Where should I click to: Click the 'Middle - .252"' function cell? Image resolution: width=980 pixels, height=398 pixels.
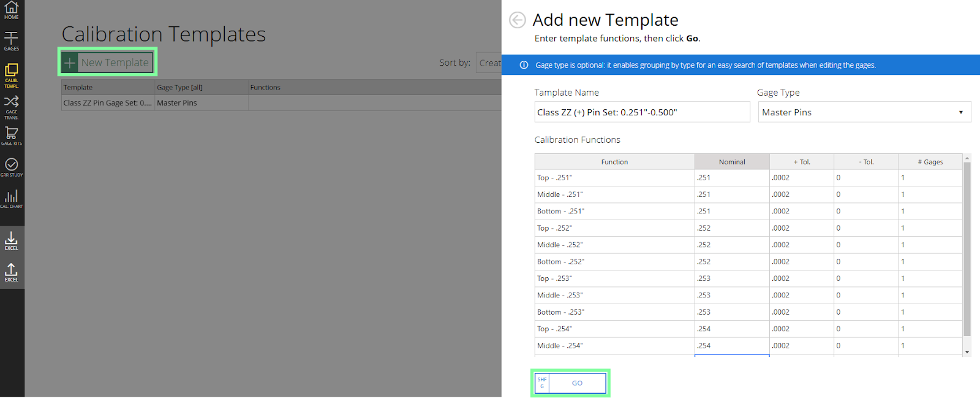(614, 245)
